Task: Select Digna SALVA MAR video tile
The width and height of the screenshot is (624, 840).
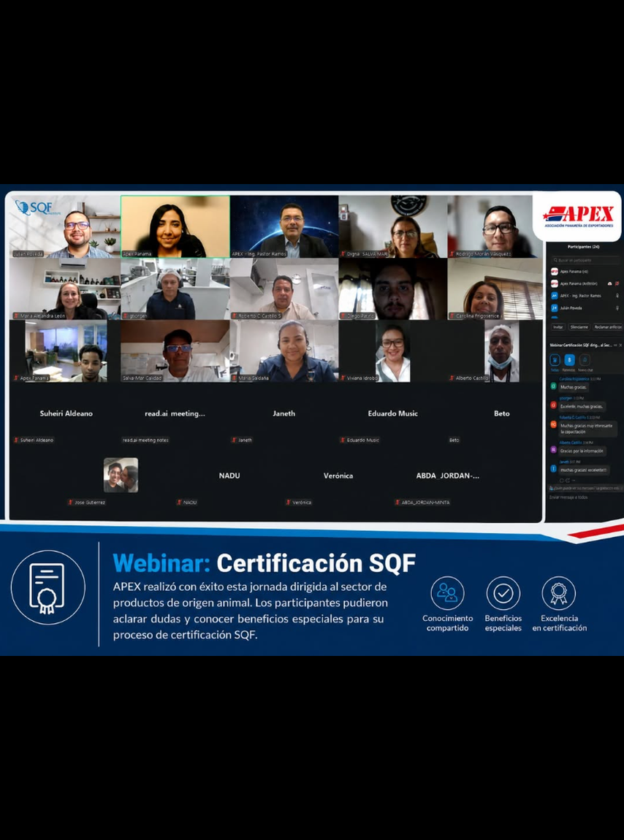Action: click(x=393, y=226)
